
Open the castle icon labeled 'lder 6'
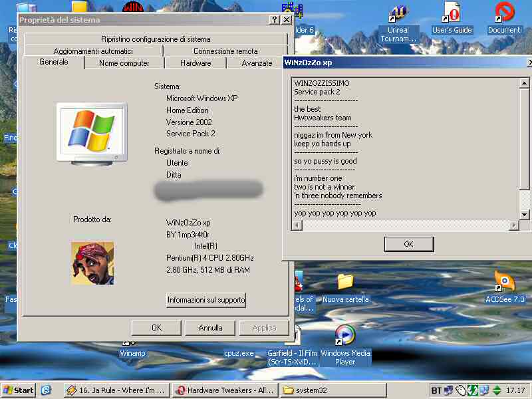[x=293, y=11]
